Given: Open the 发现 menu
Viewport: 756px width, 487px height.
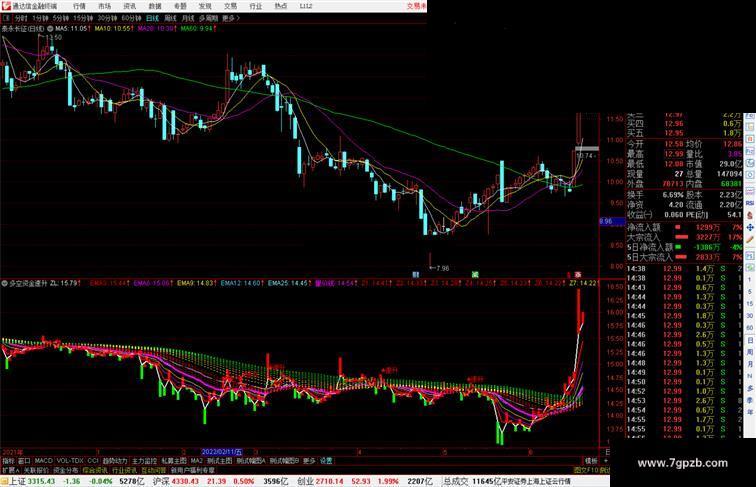Looking at the screenshot, I should 205,6.
